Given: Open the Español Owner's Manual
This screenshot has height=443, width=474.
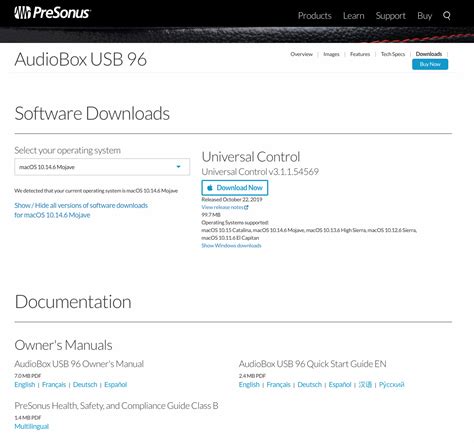Looking at the screenshot, I should (116, 385).
